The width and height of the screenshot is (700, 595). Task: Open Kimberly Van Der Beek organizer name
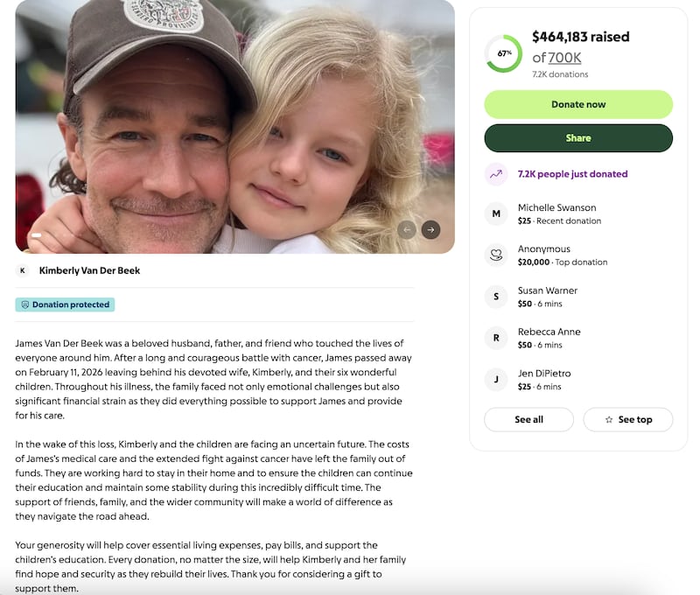coord(89,270)
